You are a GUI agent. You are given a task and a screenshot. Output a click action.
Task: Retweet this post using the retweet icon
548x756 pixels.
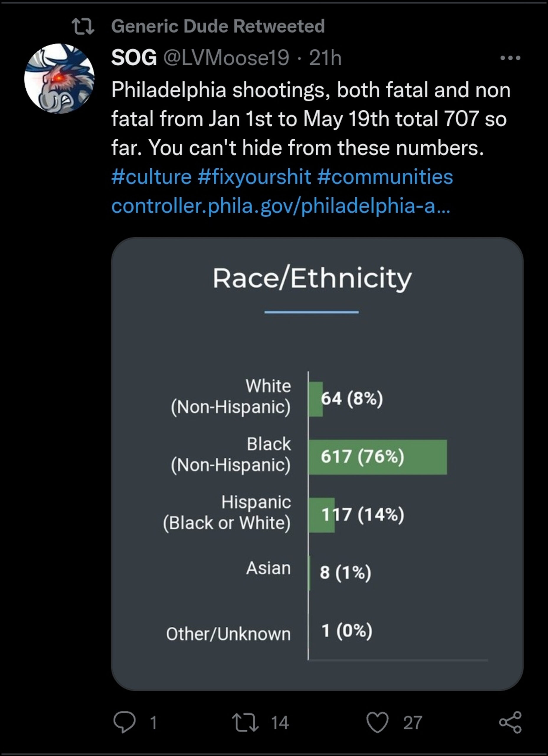point(245,722)
